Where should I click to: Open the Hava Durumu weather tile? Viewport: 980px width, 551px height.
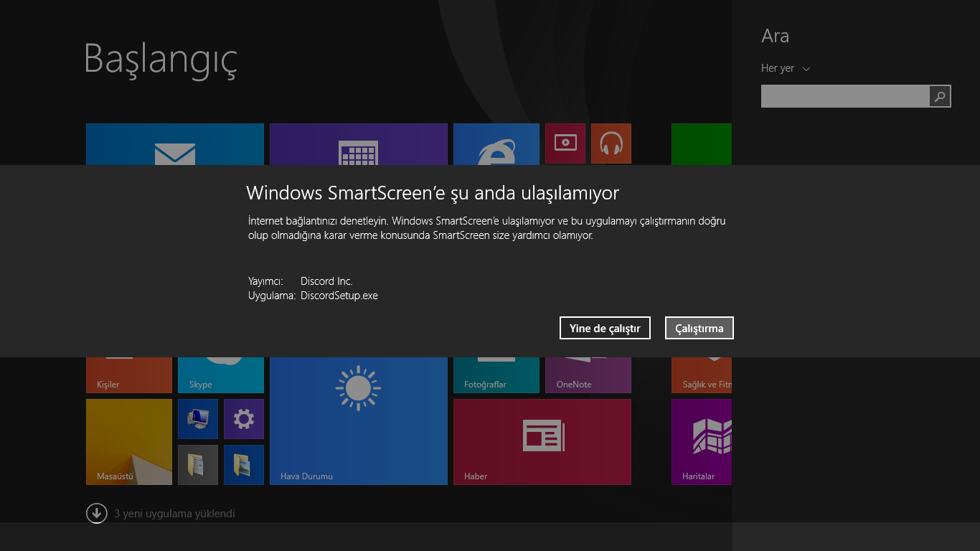(x=359, y=421)
